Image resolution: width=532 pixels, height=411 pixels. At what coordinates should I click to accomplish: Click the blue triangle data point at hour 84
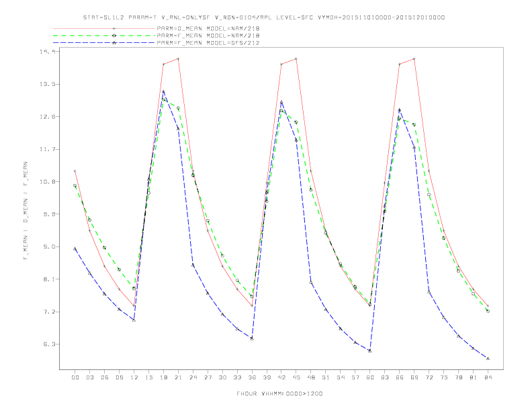pyautogui.click(x=488, y=359)
